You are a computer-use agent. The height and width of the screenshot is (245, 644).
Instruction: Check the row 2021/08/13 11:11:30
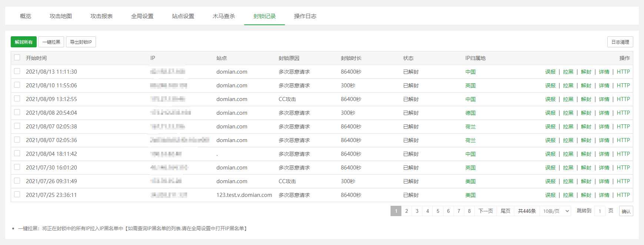point(17,71)
